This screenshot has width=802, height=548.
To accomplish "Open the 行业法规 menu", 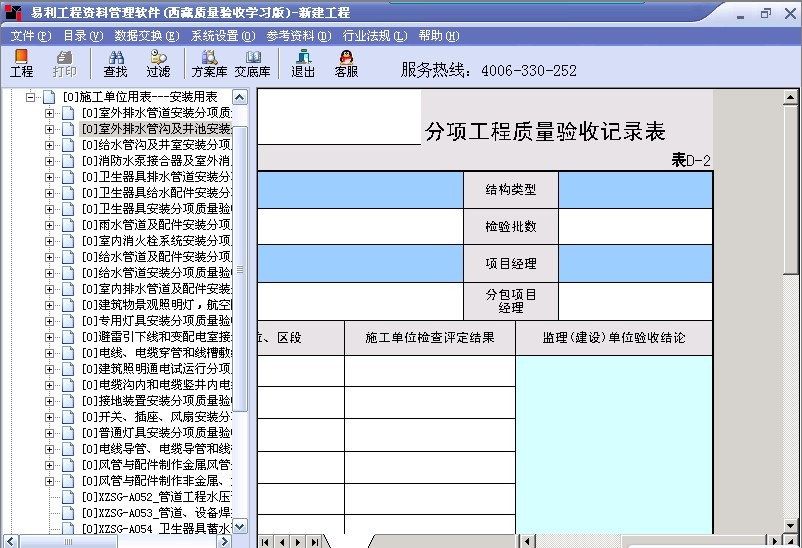I will coord(374,35).
